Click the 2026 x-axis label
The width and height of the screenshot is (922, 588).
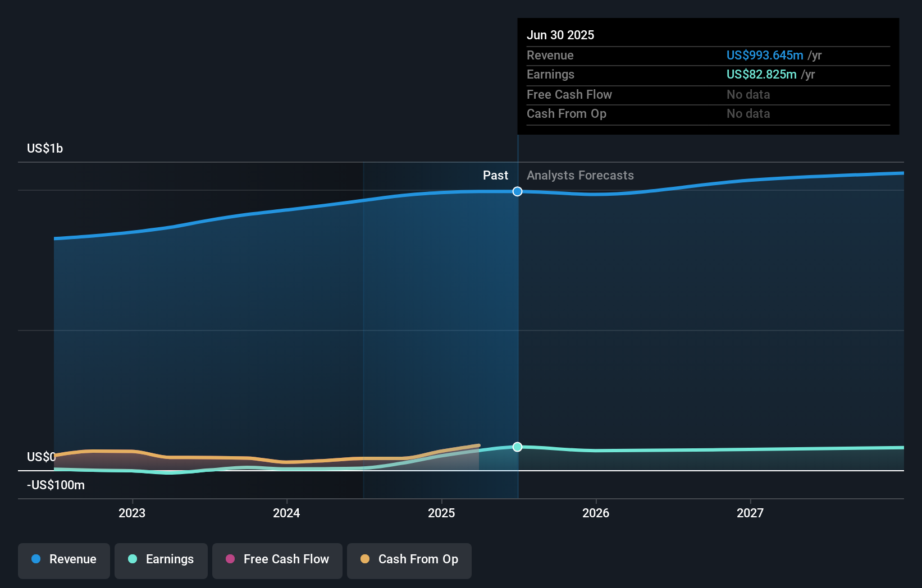[596, 513]
